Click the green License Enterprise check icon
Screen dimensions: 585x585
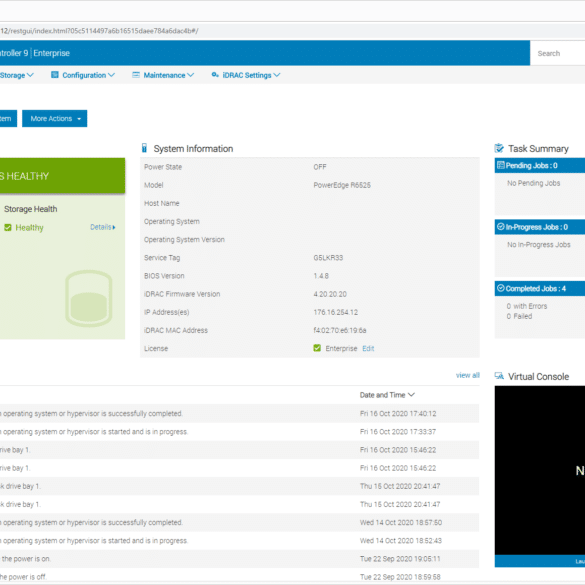point(317,348)
